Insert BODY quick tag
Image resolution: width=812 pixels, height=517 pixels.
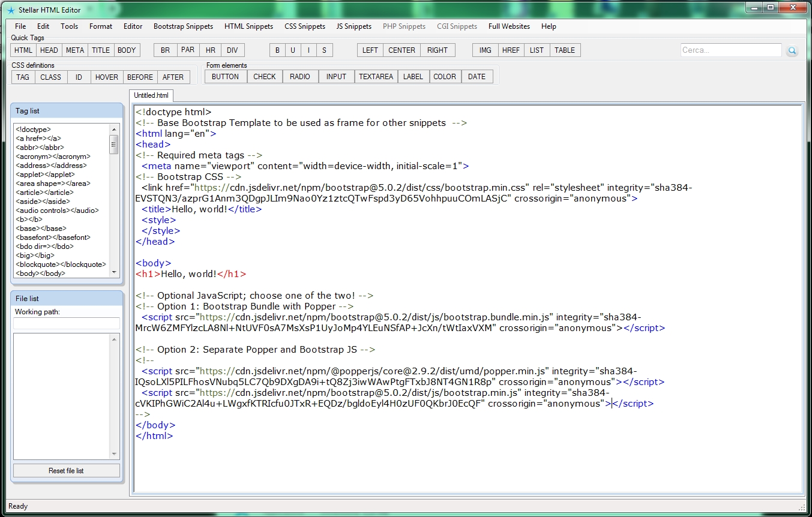click(127, 50)
